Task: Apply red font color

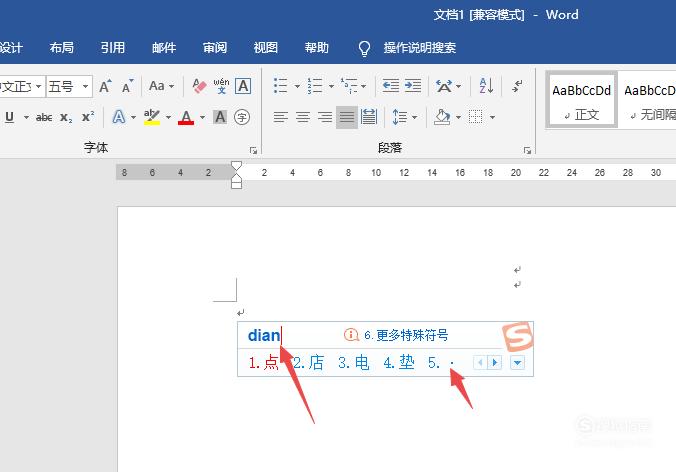Action: click(186, 117)
